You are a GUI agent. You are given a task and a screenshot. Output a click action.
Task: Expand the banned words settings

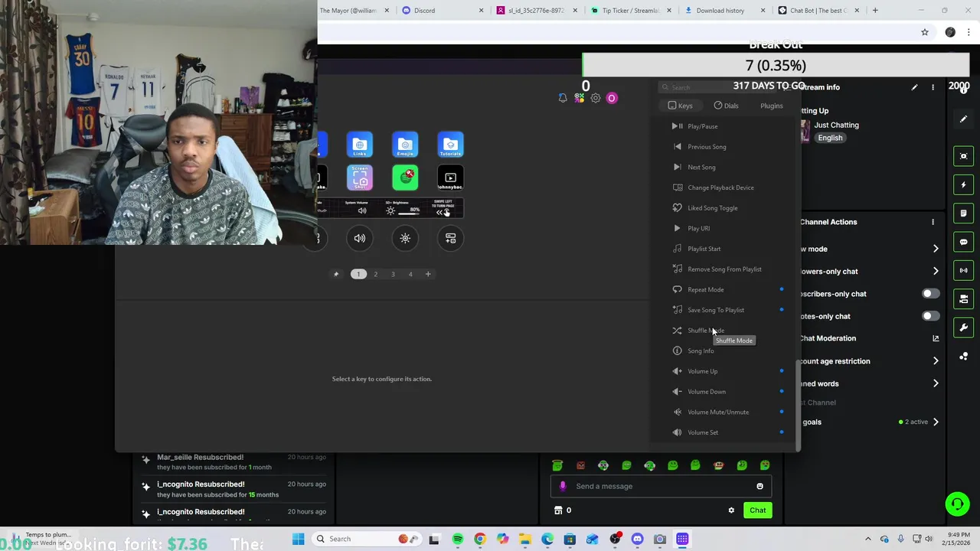[936, 383]
